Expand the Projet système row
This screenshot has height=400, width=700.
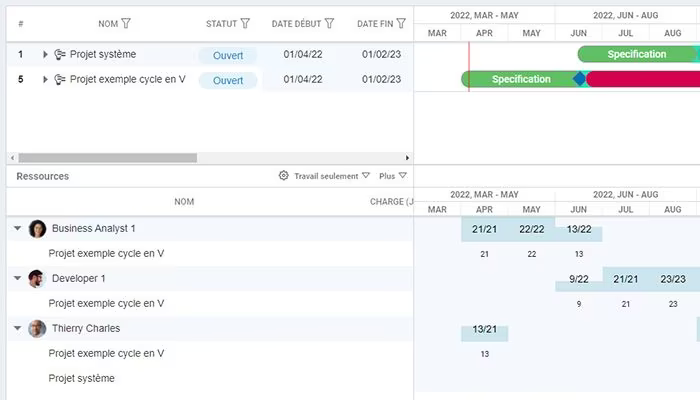coord(45,54)
